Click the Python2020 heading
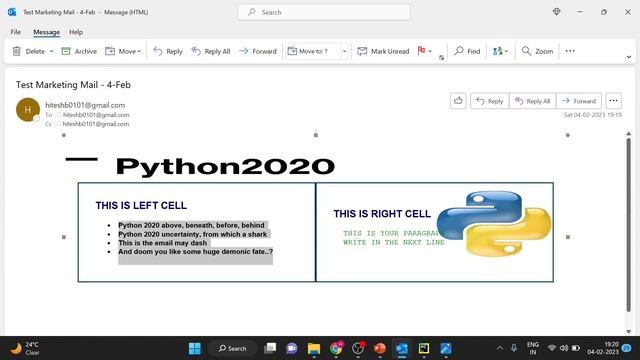640x360 pixels. pyautogui.click(x=225, y=166)
